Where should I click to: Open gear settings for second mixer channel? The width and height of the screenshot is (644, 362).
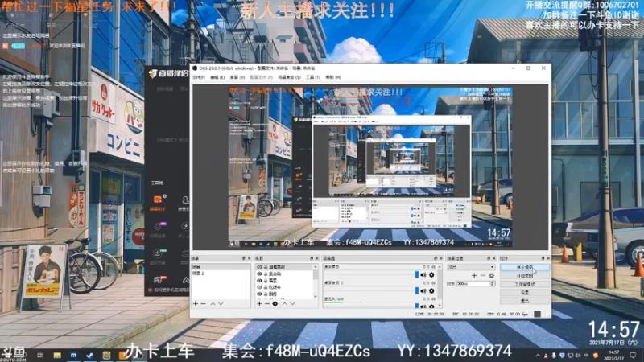[x=431, y=291]
